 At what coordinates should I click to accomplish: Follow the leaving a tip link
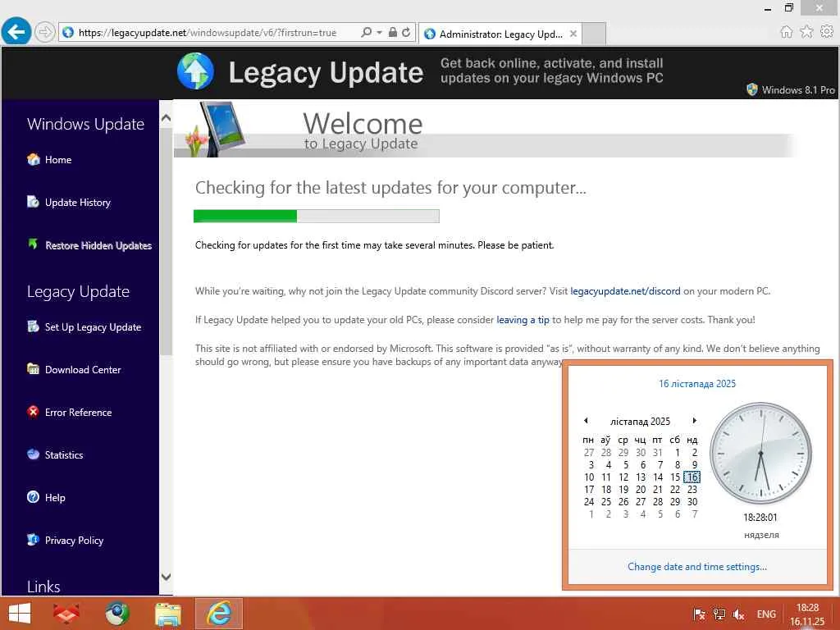tap(523, 320)
